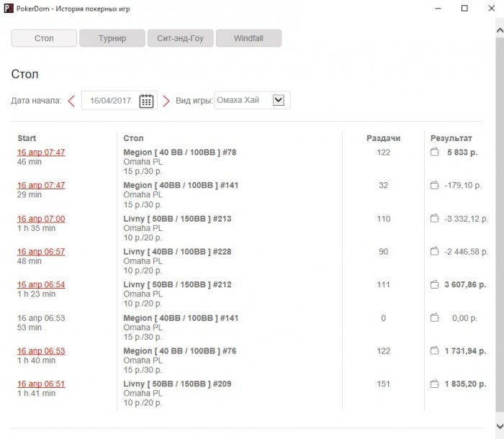Go to next date with right arrow

(166, 101)
